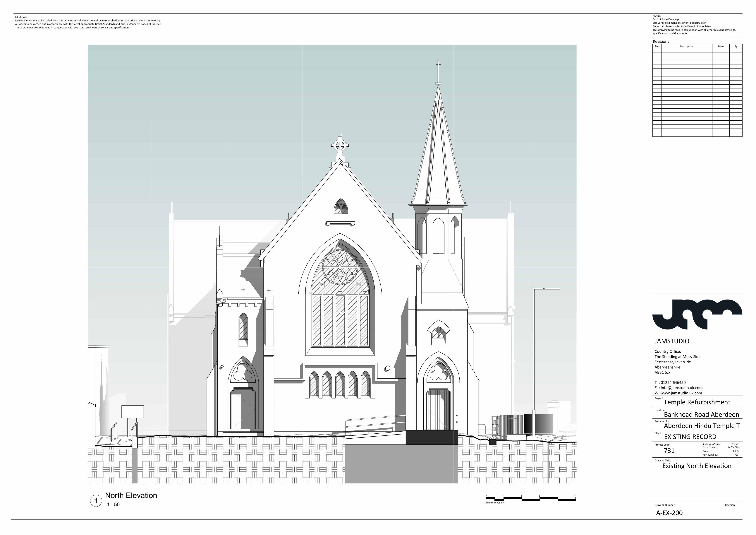The height and width of the screenshot is (535, 756).
Task: Select the 'GRAPHIC SCALE: 1:50' label
Action: click(495, 503)
